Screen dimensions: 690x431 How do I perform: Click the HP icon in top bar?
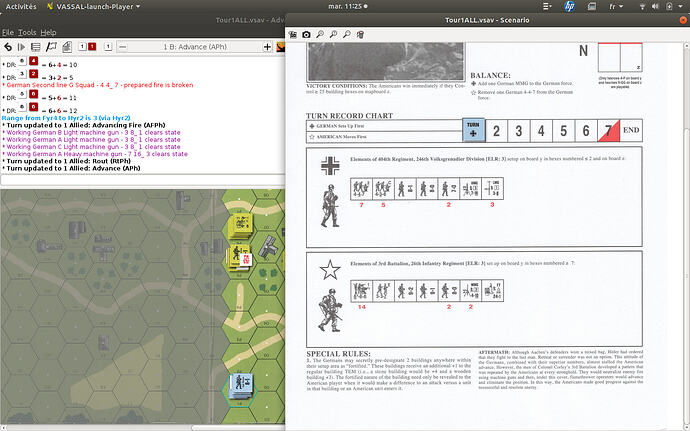click(569, 6)
